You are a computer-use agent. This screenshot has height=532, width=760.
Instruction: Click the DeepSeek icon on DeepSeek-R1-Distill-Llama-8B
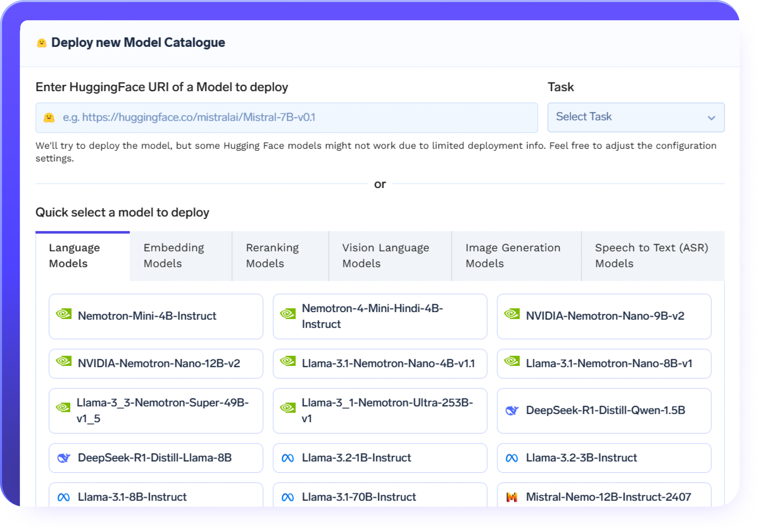[64, 458]
